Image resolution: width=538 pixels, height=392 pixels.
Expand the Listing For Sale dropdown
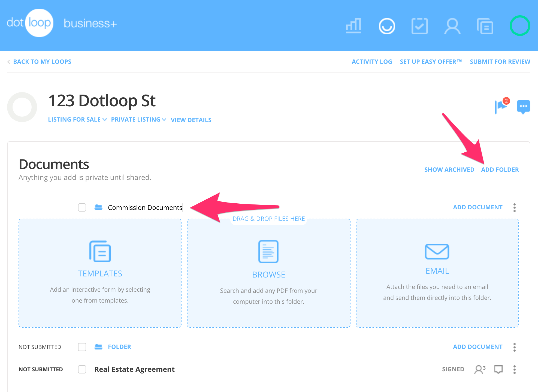77,120
